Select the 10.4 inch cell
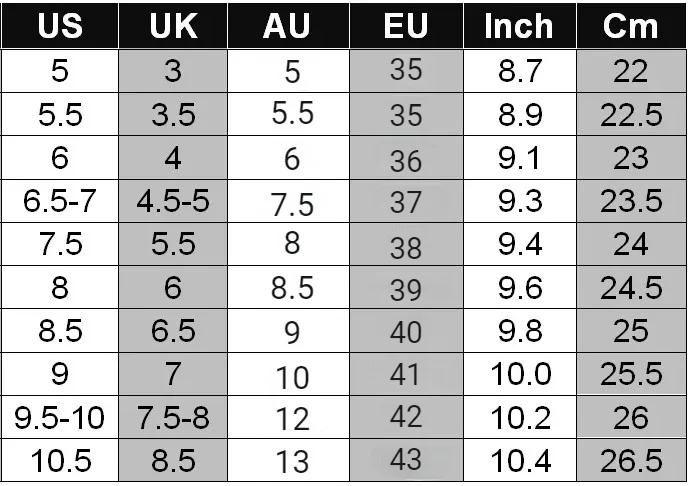Image resolution: width=688 pixels, height=486 pixels. pos(519,460)
